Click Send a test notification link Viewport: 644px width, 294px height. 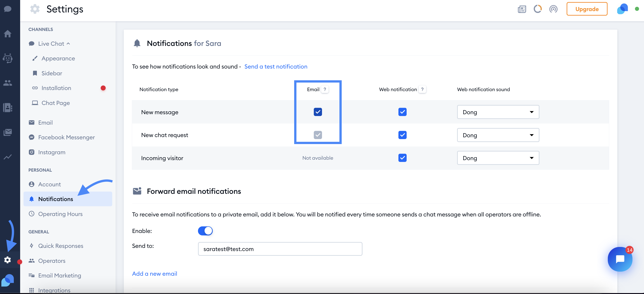click(x=276, y=67)
